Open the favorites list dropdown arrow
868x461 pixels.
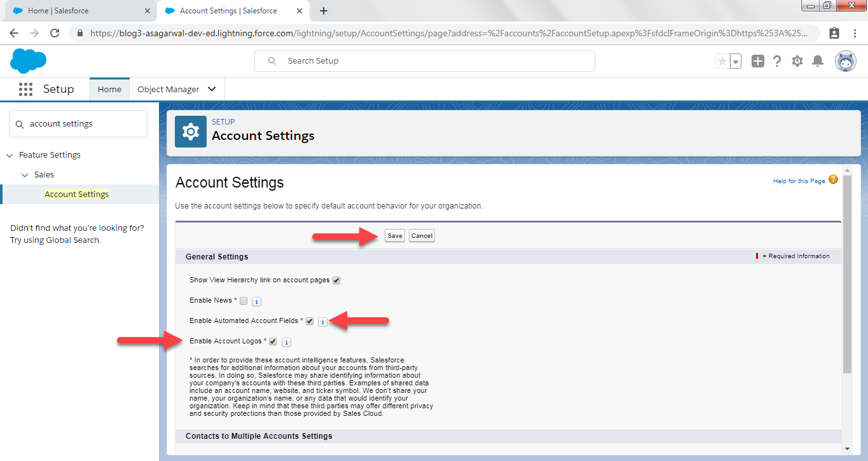[736, 61]
